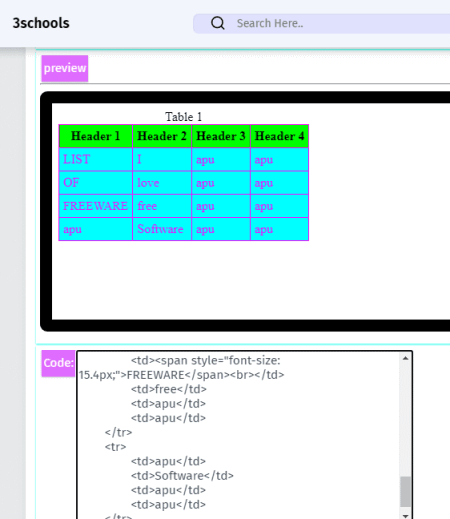Click the code textarea scroll up arrow
The height and width of the screenshot is (519, 450).
405,358
